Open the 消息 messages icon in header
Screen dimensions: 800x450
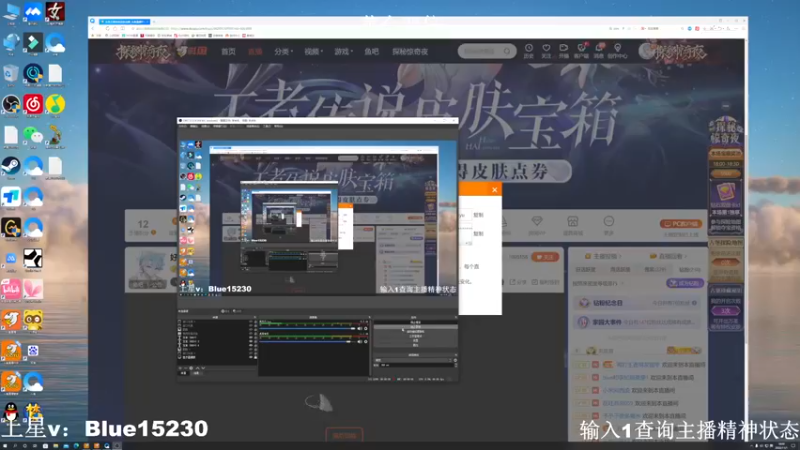point(598,51)
